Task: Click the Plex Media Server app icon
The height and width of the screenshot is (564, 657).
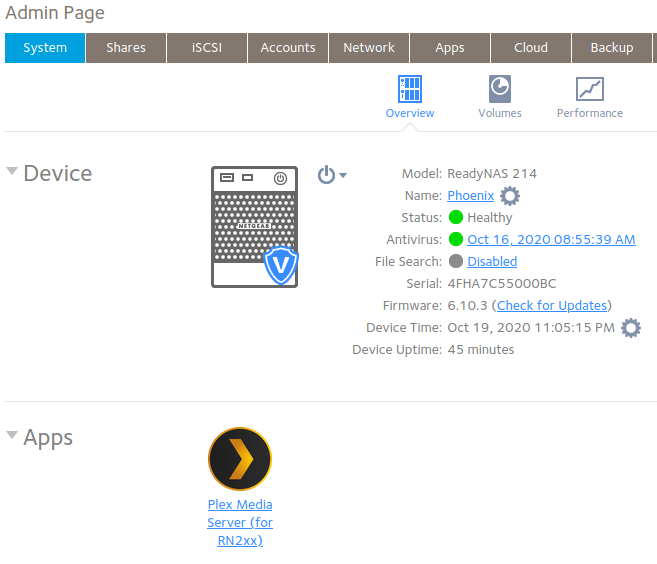Action: point(240,459)
